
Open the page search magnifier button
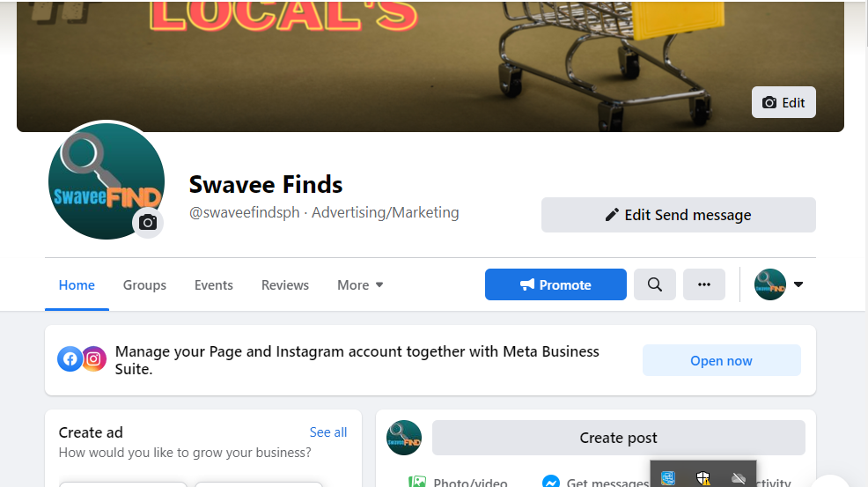[x=655, y=284]
